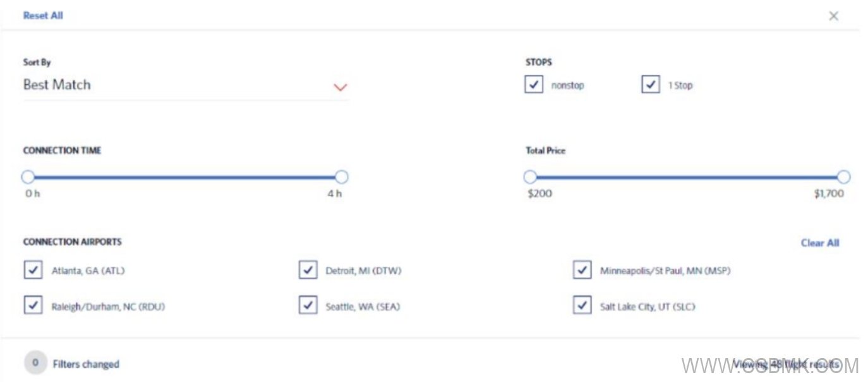
Task: Toggle Minneapolis/St Paul, MN (MSP) checkbox
Action: click(x=582, y=271)
